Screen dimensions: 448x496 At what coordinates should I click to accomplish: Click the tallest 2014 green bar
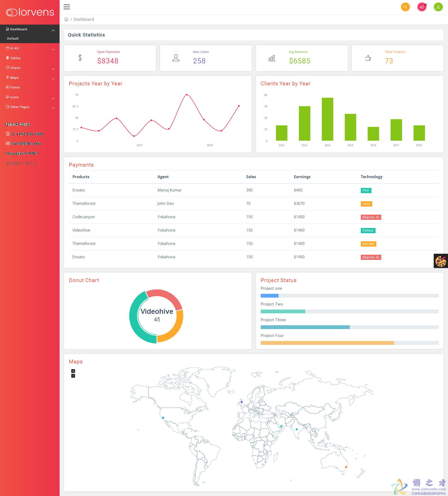(x=327, y=119)
